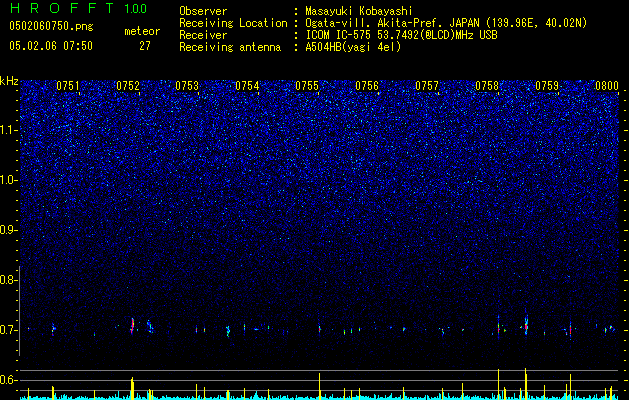
Task: Click the Receiving Location label
Action: pos(233,23)
